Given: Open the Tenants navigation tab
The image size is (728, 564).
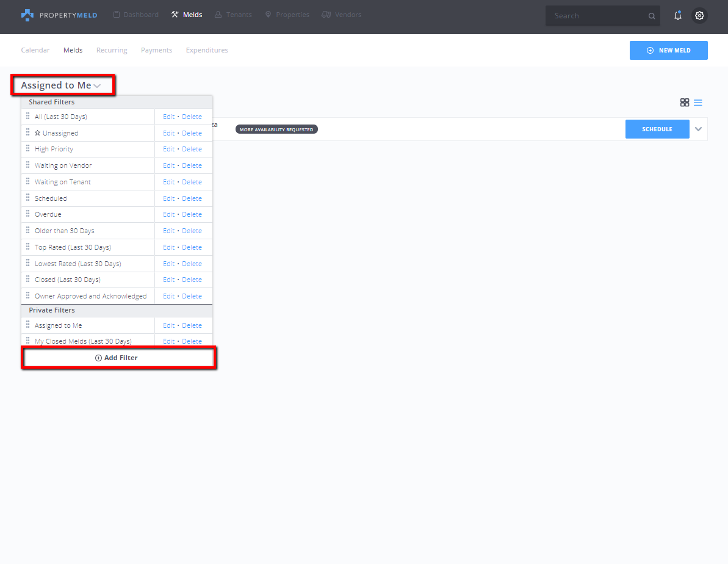Looking at the screenshot, I should coord(233,15).
